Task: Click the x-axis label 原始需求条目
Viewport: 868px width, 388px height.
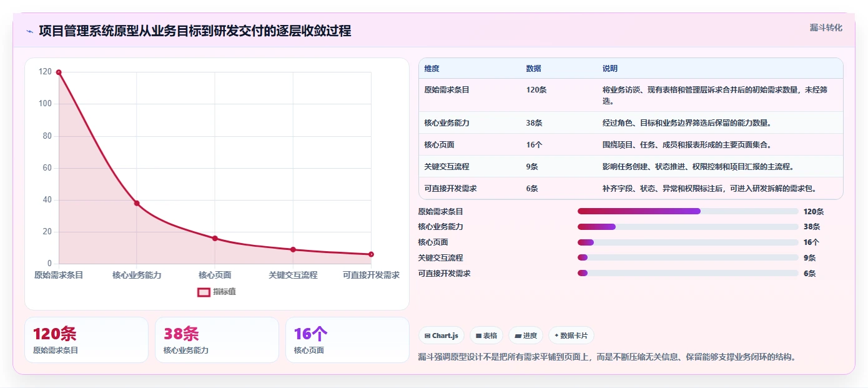Action: coord(59,275)
